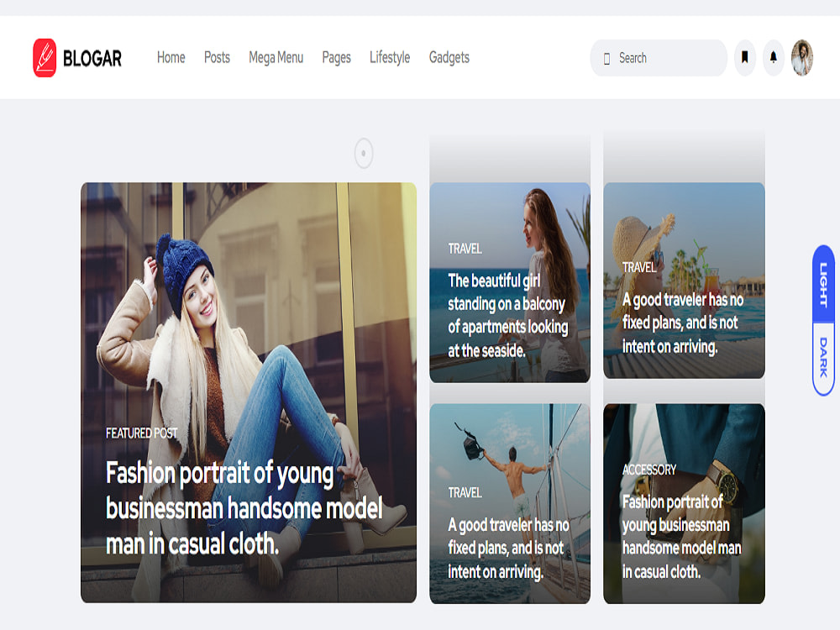Switch to DARK theme mode
This screenshot has height=630, width=840.
[x=823, y=358]
